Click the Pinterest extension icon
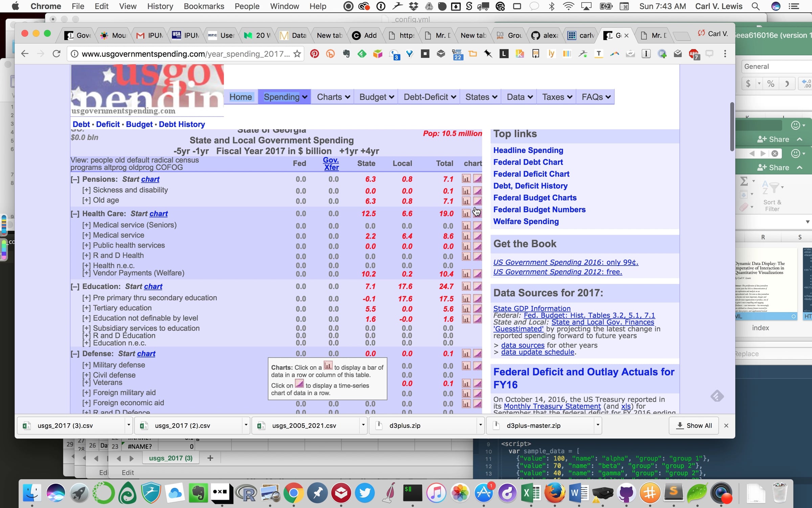This screenshot has height=508, width=812. pyautogui.click(x=314, y=54)
